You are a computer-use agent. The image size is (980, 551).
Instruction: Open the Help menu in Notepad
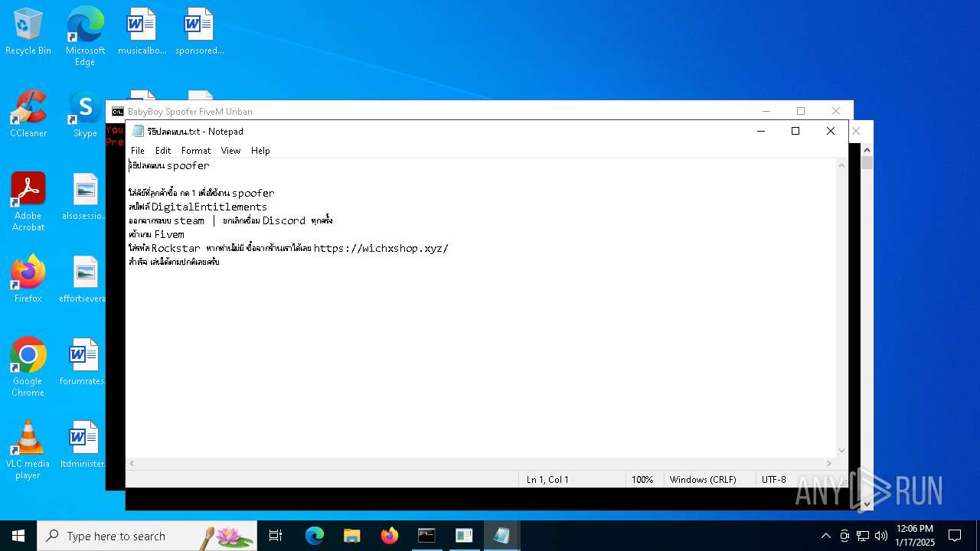point(260,151)
